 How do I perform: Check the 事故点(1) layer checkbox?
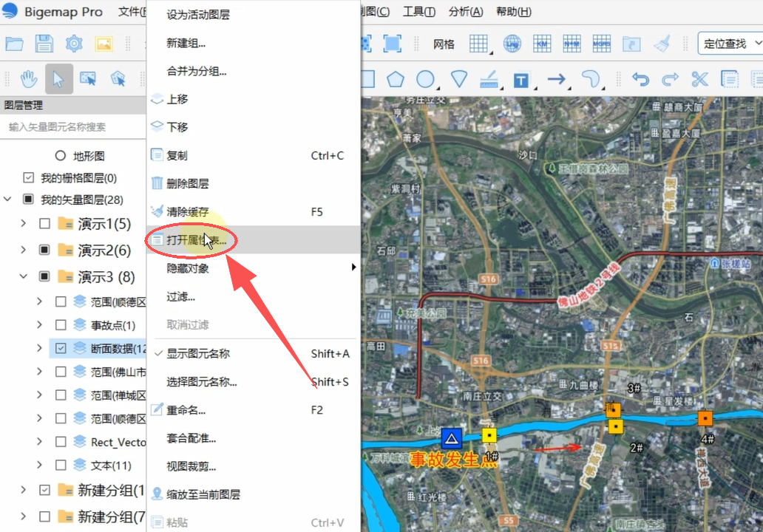61,325
